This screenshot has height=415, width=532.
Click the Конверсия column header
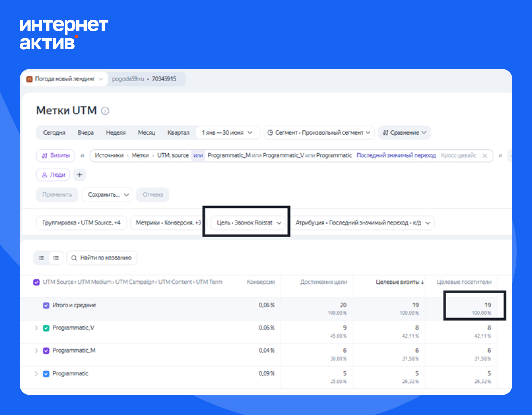tap(261, 282)
